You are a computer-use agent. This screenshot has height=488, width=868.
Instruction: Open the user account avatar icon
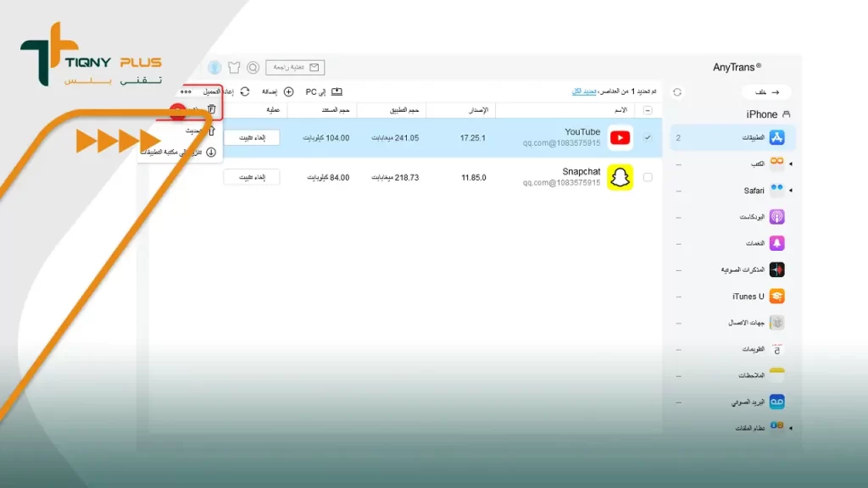[x=214, y=68]
